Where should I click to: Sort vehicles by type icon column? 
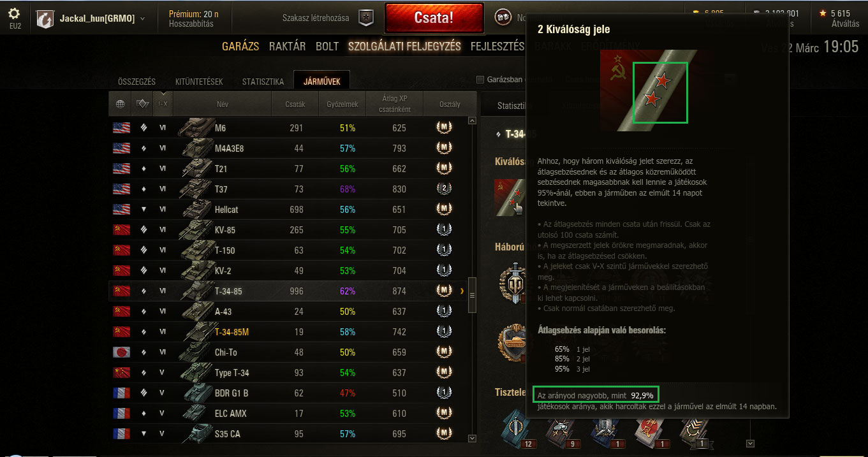(x=142, y=104)
